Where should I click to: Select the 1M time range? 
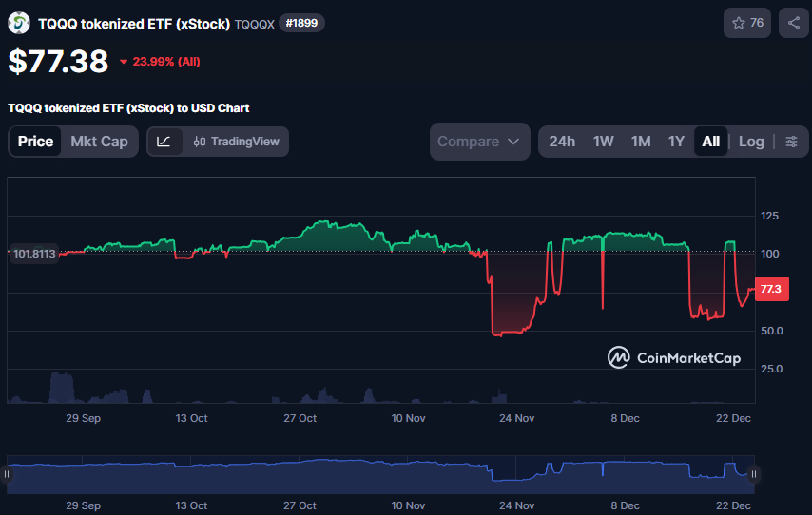(641, 142)
